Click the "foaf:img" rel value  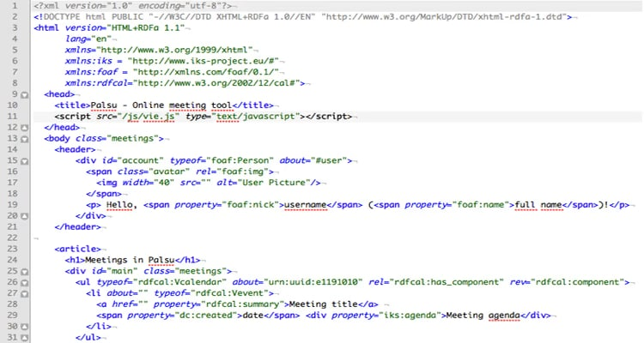243,171
